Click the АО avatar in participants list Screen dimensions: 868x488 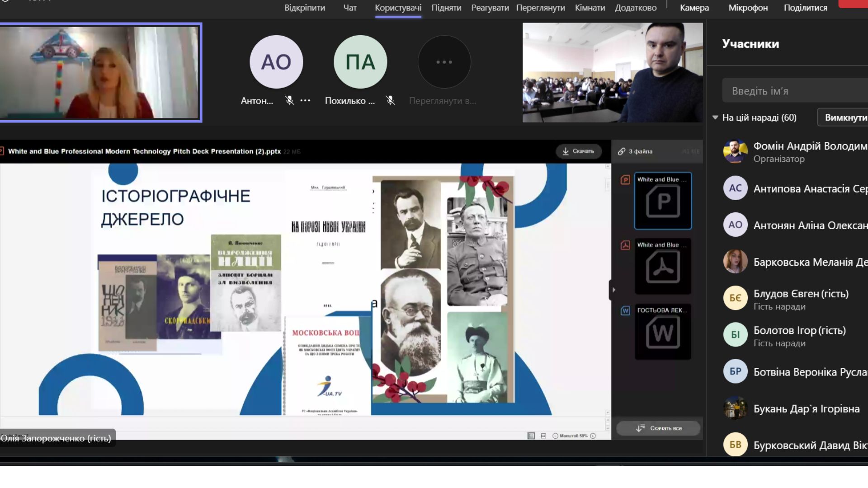[735, 225]
